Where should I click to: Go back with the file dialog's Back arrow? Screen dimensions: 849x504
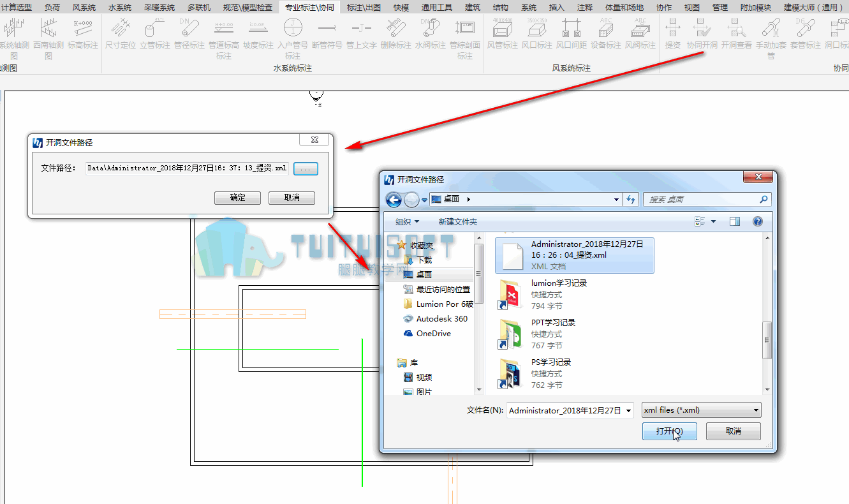coord(394,200)
